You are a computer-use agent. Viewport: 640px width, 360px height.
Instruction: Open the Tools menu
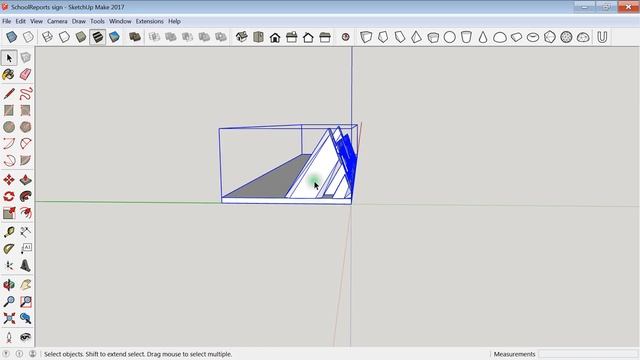pyautogui.click(x=98, y=21)
